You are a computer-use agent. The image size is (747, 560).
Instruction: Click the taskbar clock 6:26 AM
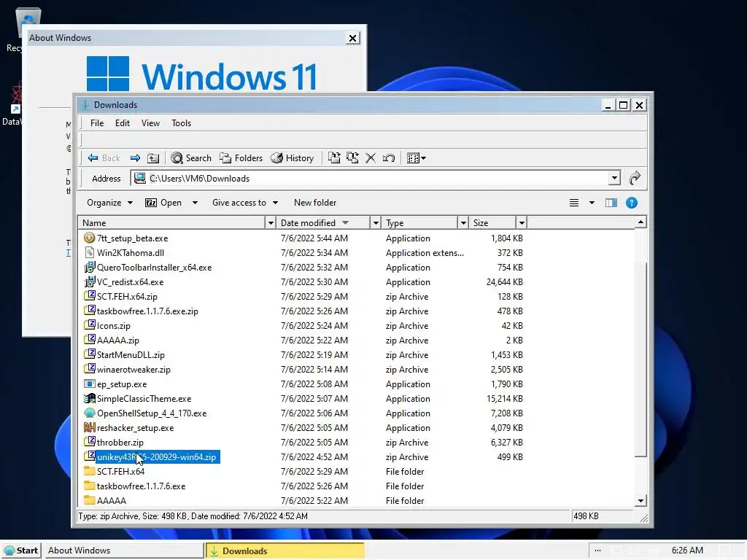(x=687, y=551)
